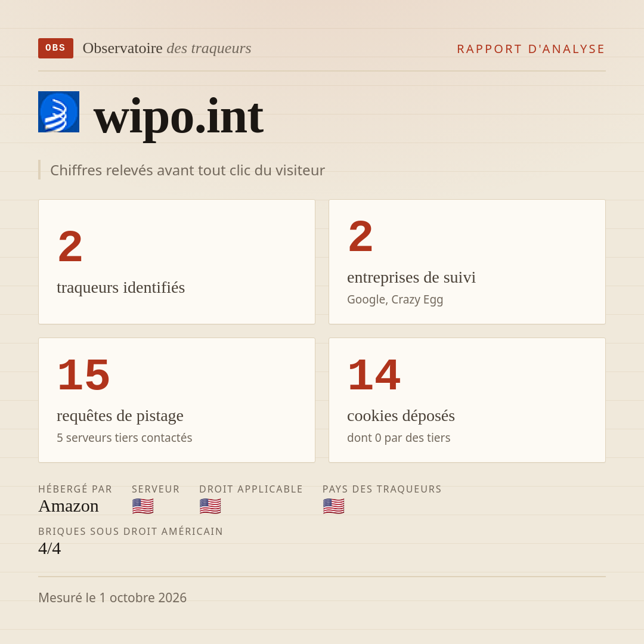Click 5 serveurs tiers contactés text
This screenshot has width=644, height=644.
125,438
